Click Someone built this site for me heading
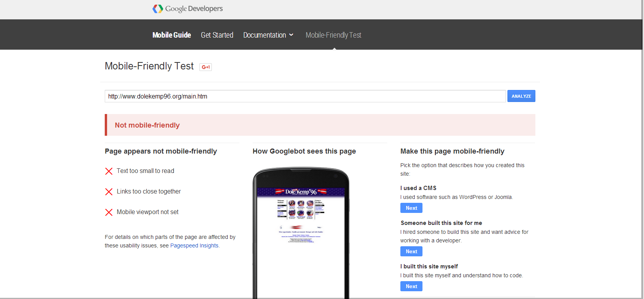Screen dimensions: 644x299 click(x=441, y=223)
